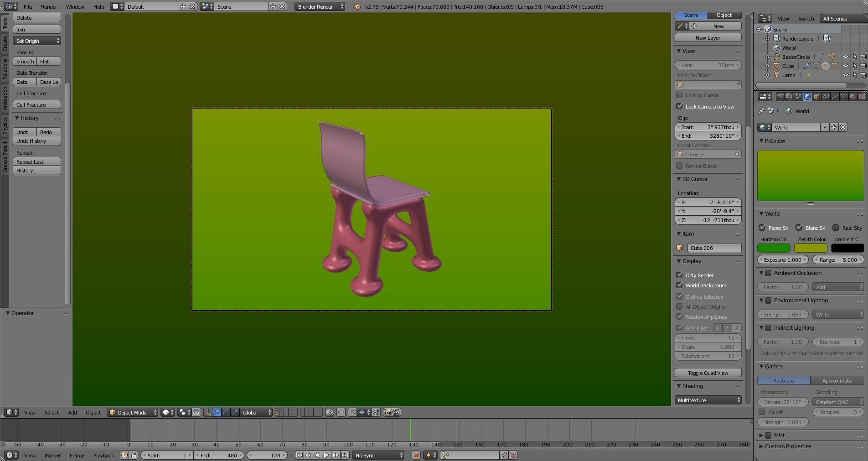
Task: Click Toggle Quad View button
Action: 708,373
